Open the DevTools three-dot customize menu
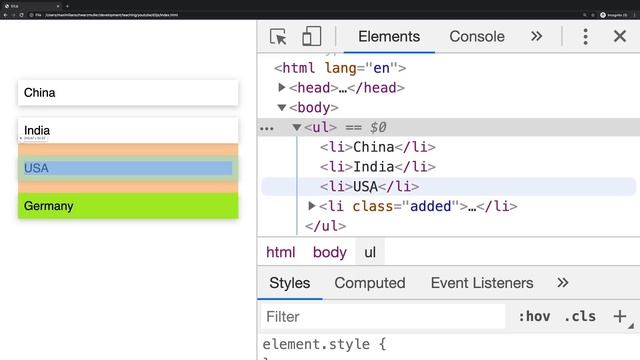This screenshot has height=360, width=640. (x=585, y=36)
